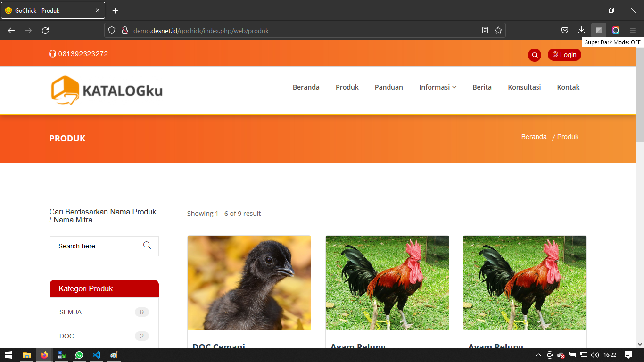
Task: Open Save to Pocket icon
Action: 565,30
